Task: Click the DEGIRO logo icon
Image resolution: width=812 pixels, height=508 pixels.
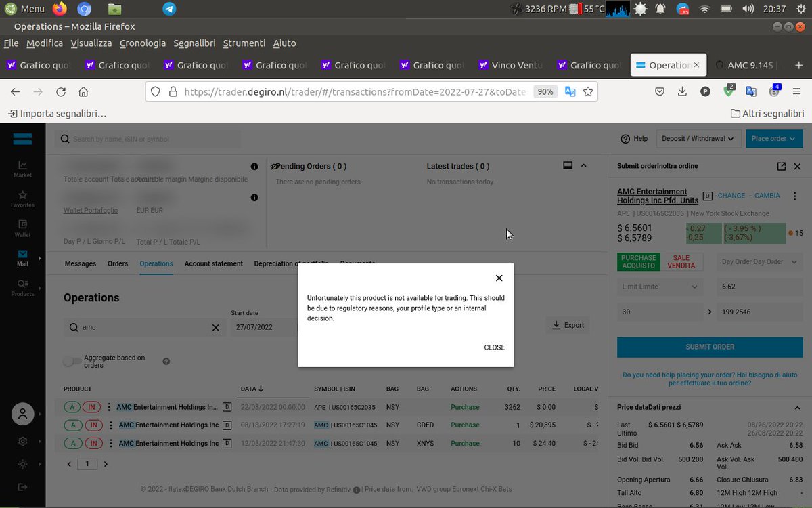Action: tap(22, 140)
